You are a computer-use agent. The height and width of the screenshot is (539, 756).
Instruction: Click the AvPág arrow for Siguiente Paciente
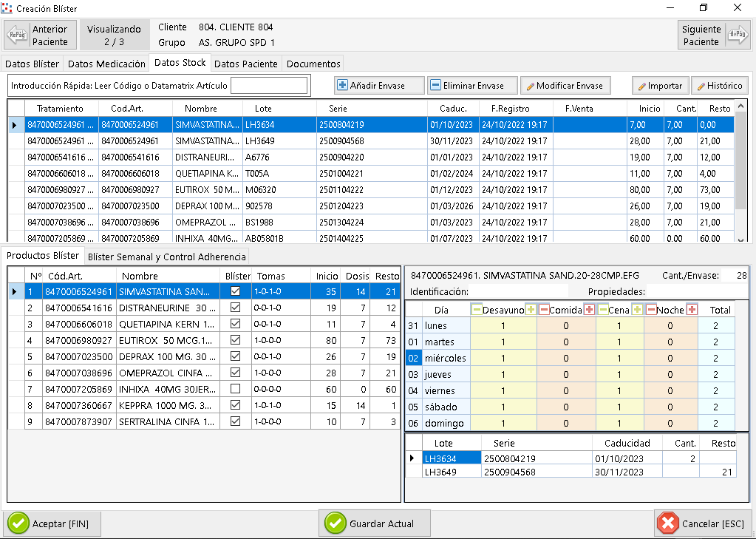pos(738,35)
